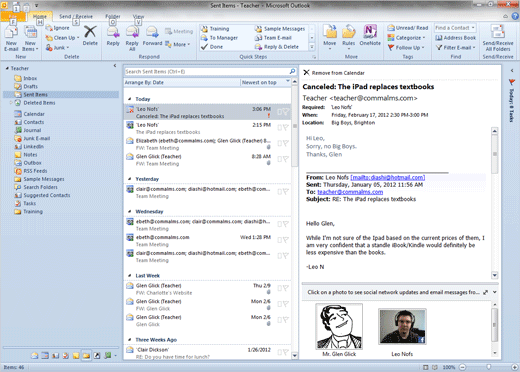Switch to Calendar view in navigation bar

[45, 356]
